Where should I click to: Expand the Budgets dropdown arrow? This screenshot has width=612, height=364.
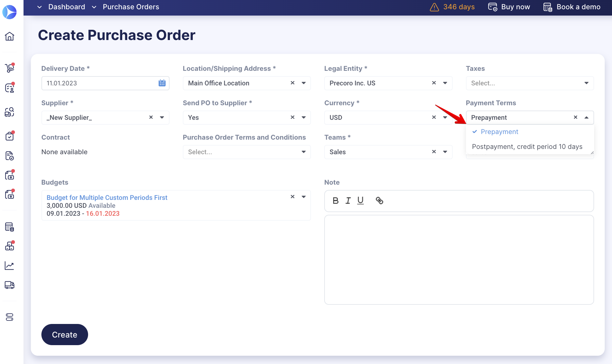tap(304, 197)
